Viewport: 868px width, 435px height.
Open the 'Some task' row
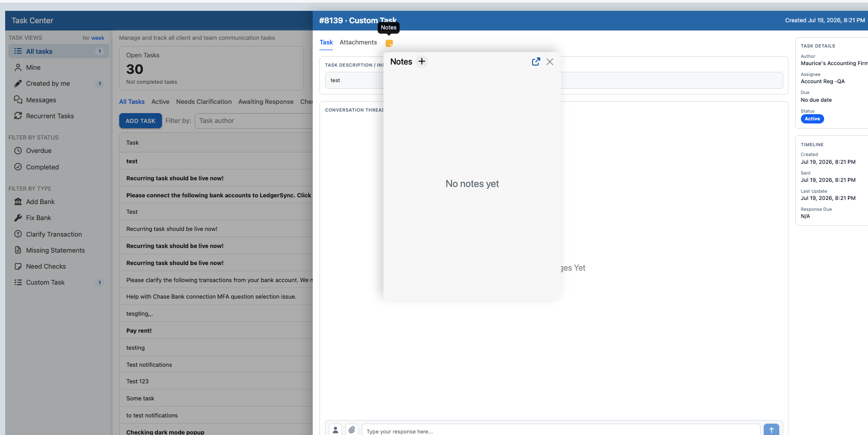pyautogui.click(x=216, y=398)
